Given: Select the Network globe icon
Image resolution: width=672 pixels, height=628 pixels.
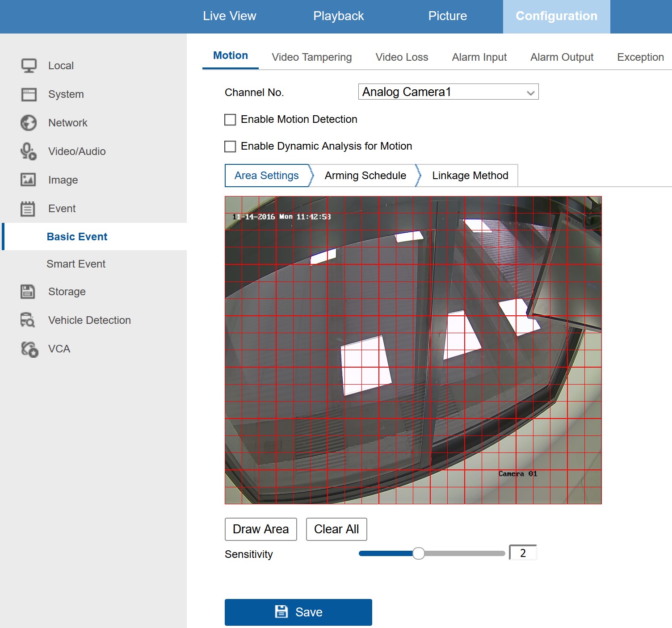Looking at the screenshot, I should point(29,123).
